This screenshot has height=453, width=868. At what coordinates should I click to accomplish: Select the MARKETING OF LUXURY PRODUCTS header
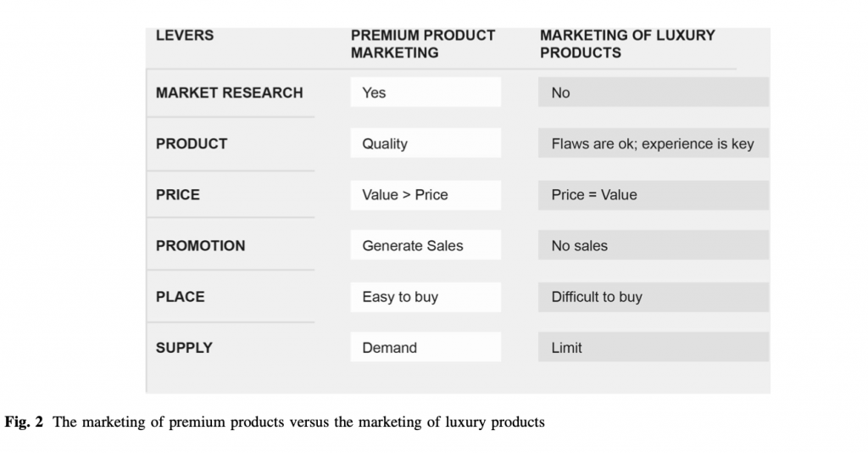coord(627,44)
